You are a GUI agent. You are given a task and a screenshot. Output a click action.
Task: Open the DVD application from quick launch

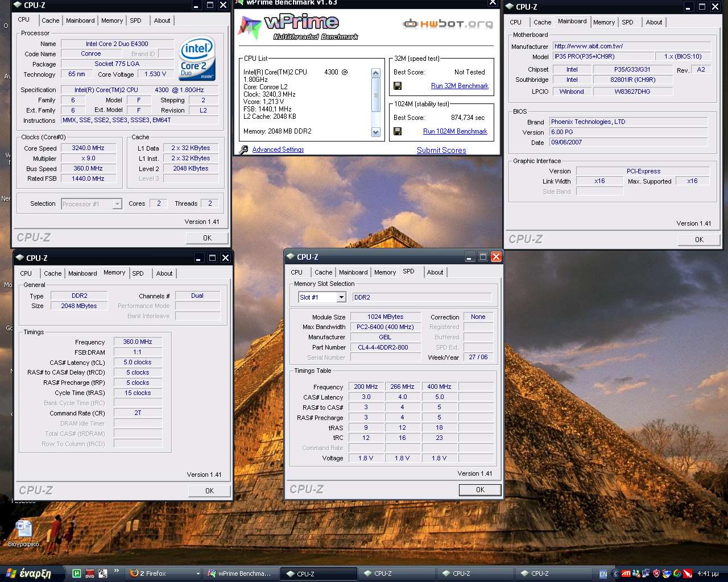tap(89, 573)
